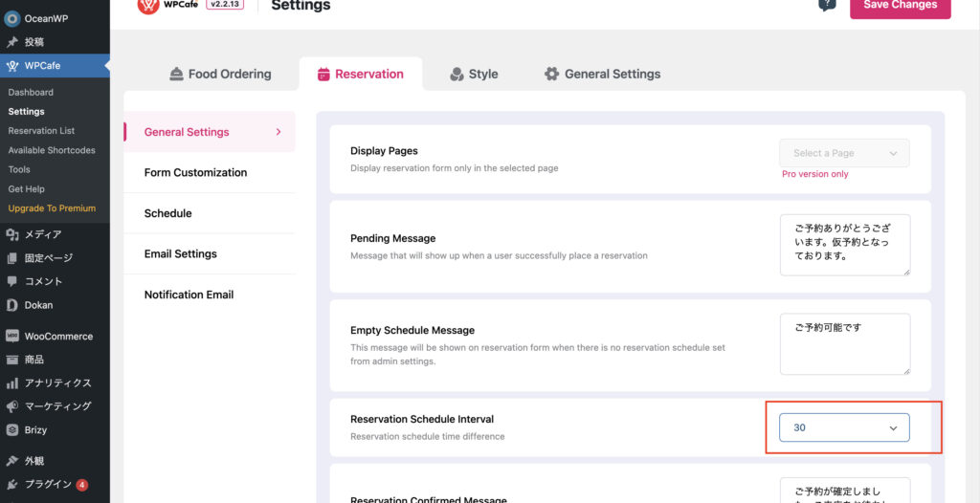Click the Empty Schedule Message text area
The width and height of the screenshot is (980, 503).
point(844,343)
